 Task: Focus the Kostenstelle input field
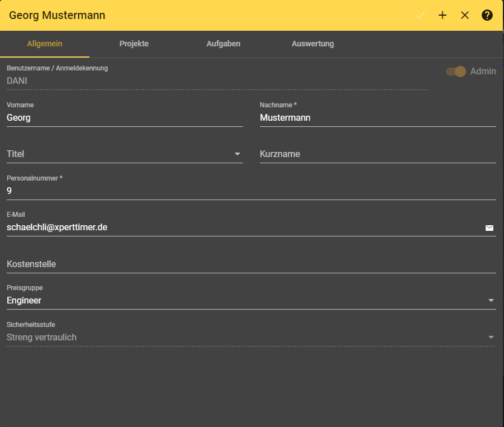(250, 264)
